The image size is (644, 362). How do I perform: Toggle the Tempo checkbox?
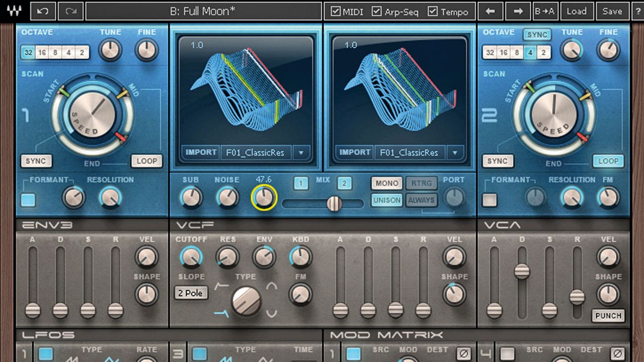432,11
